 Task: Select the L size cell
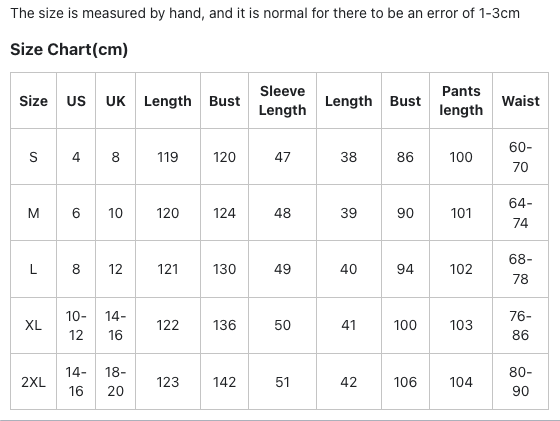point(33,269)
